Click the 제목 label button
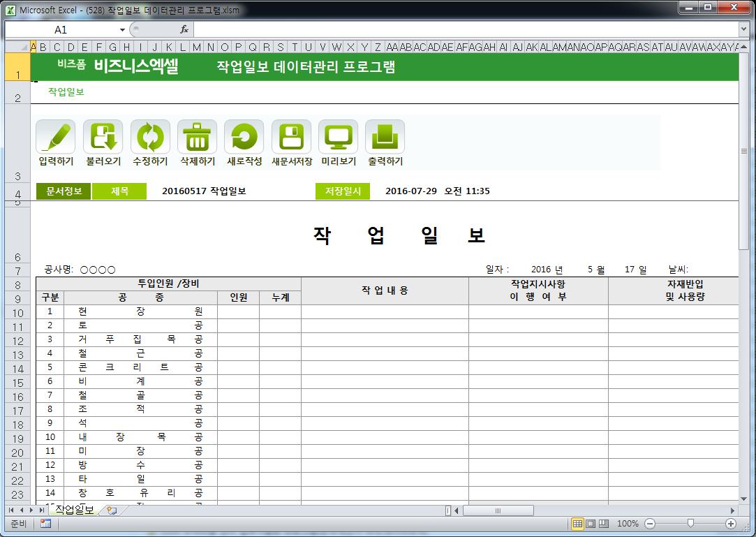The height and width of the screenshot is (537, 756). pos(119,191)
